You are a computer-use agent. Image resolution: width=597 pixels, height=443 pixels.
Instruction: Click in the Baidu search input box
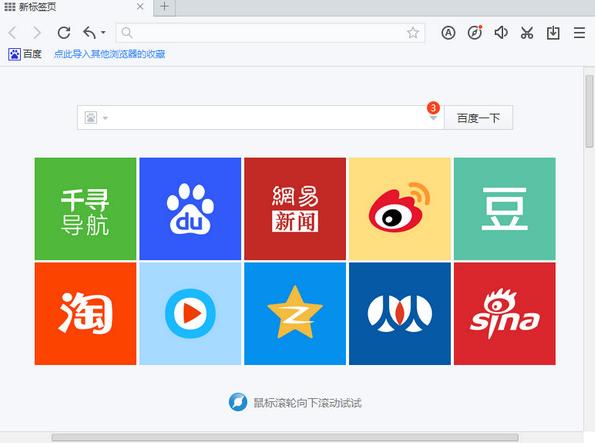[x=267, y=118]
